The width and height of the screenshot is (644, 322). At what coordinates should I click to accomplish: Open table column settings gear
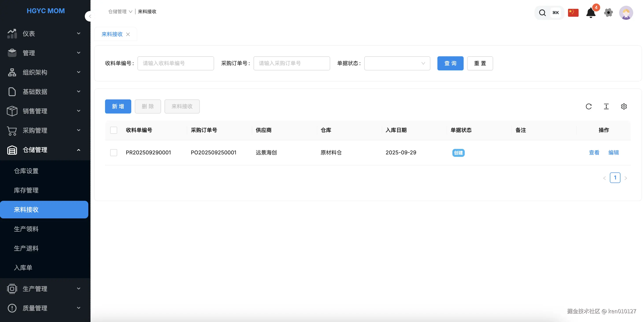click(x=624, y=107)
